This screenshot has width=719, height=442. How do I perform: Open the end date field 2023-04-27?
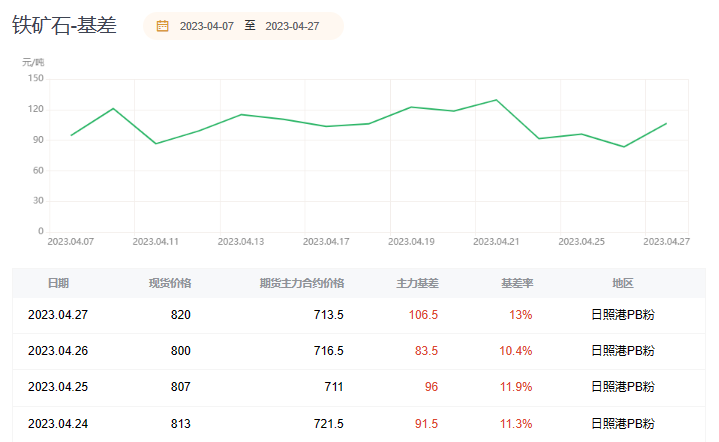[x=292, y=26]
